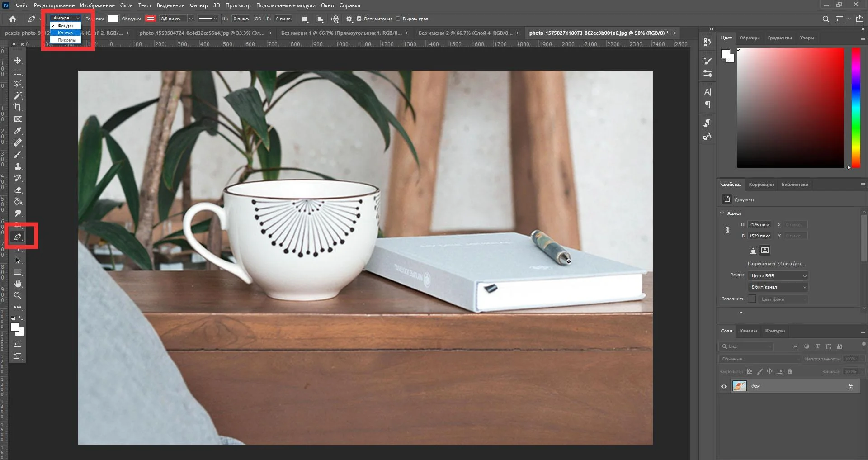Open the 8 бит/канал depth dropdown
Screen dimensions: 868x460
tap(778, 287)
